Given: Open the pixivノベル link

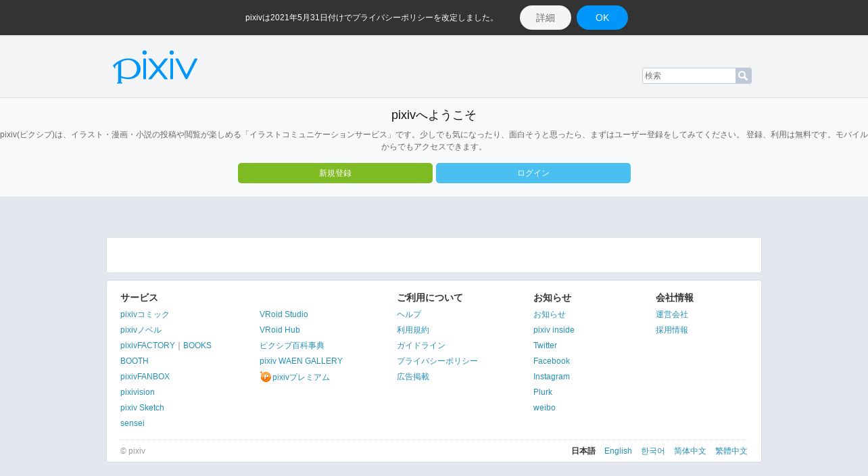Looking at the screenshot, I should [x=141, y=330].
